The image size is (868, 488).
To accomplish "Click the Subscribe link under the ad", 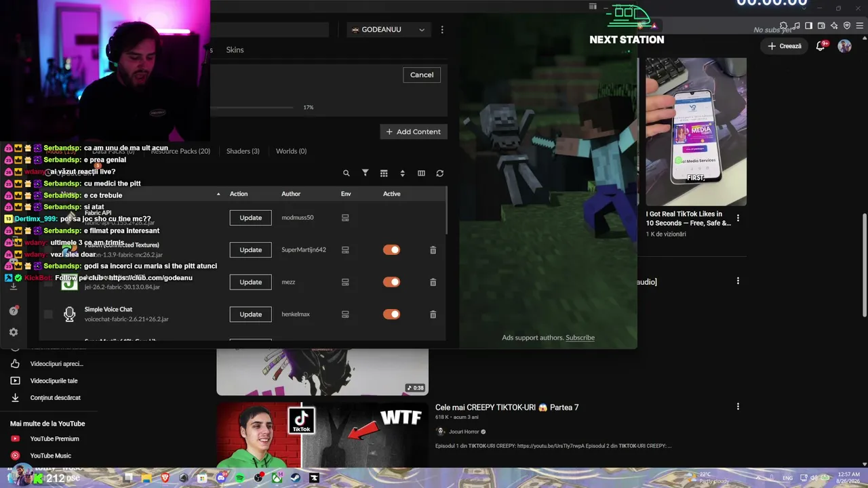I will (x=580, y=338).
